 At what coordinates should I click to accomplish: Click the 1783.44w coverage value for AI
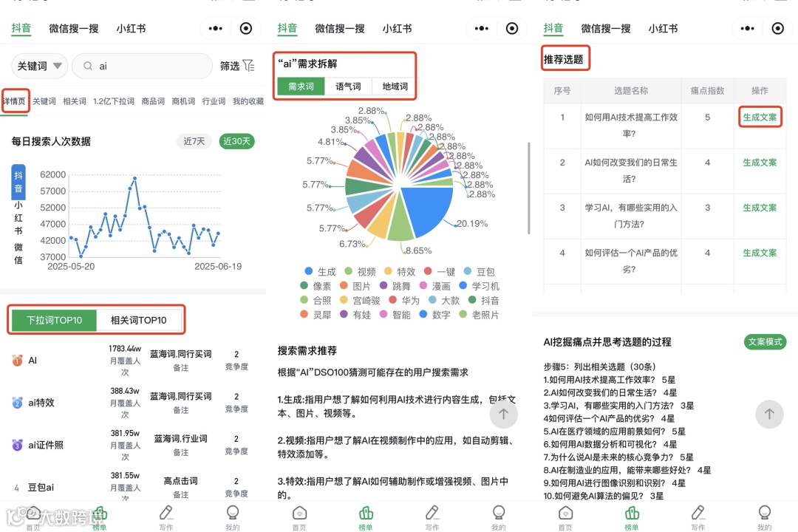pyautogui.click(x=125, y=349)
